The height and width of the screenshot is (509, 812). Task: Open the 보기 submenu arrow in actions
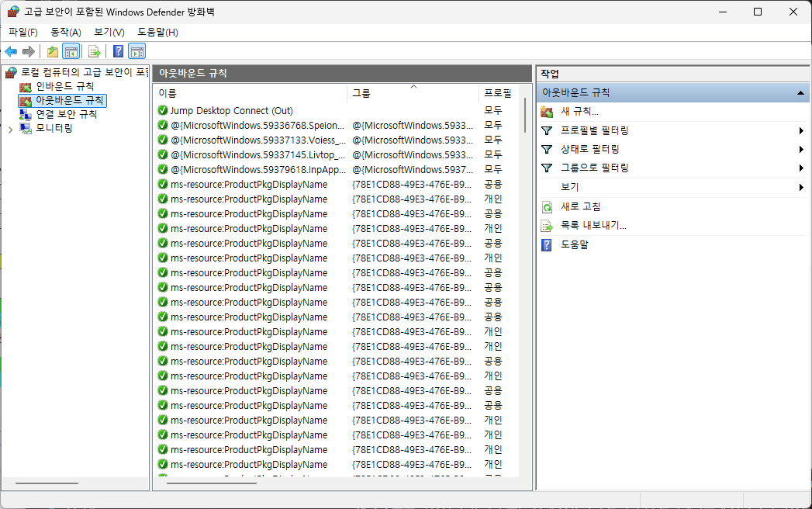(x=801, y=187)
